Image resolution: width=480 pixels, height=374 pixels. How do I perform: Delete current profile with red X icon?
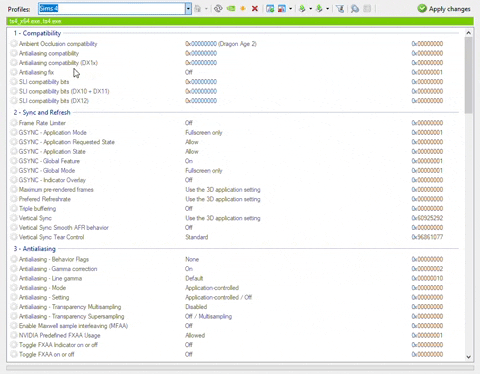(x=255, y=9)
